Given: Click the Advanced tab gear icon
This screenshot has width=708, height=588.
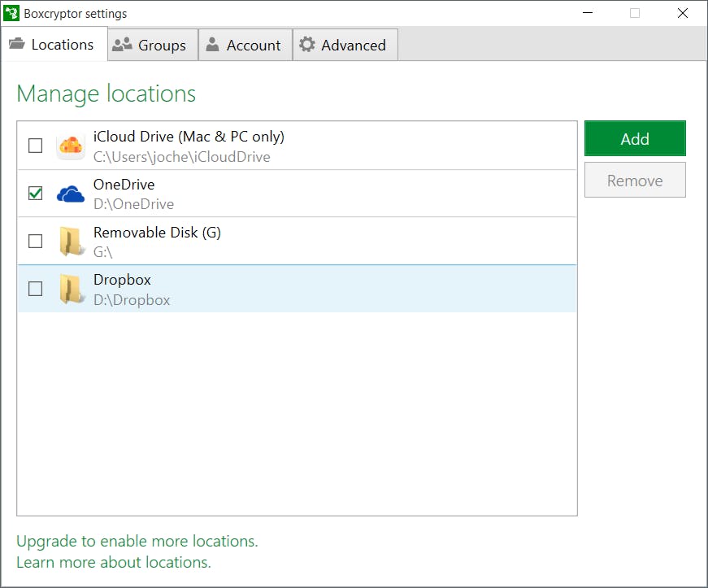Looking at the screenshot, I should coord(306,45).
